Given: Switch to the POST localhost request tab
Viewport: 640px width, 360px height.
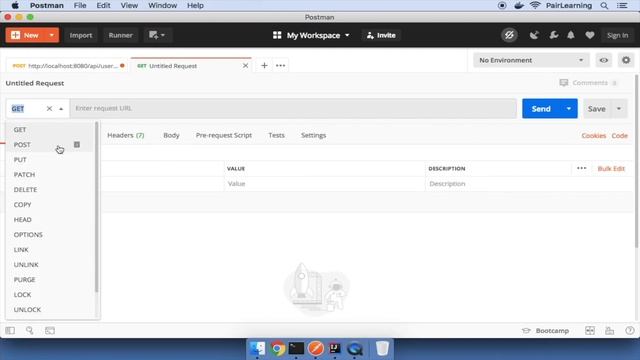Looking at the screenshot, I should point(68,66).
